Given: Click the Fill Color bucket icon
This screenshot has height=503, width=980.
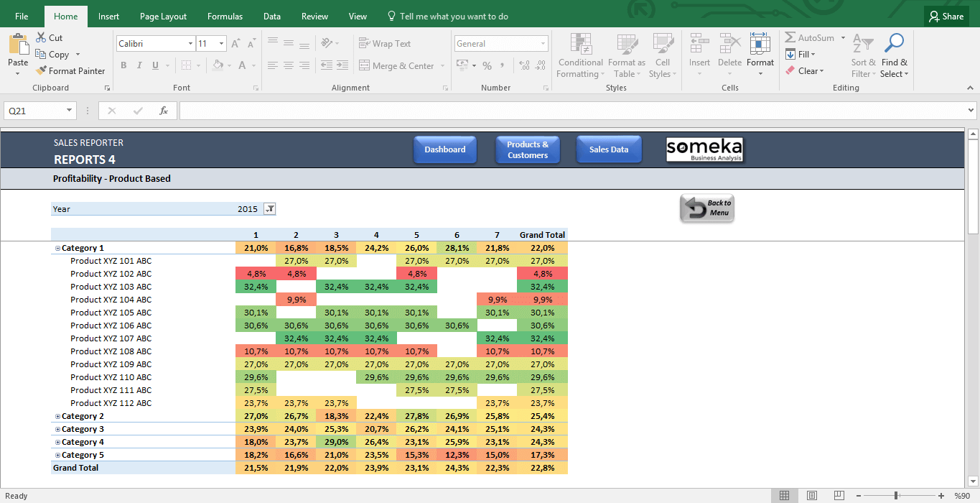Looking at the screenshot, I should coord(218,65).
